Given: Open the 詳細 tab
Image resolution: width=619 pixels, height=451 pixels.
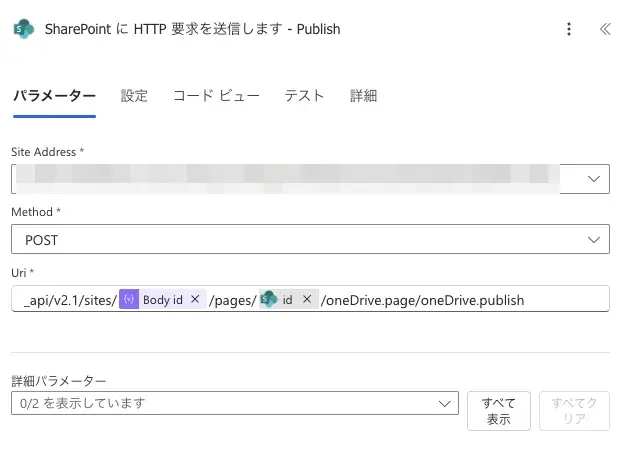Looking at the screenshot, I should click(364, 96).
